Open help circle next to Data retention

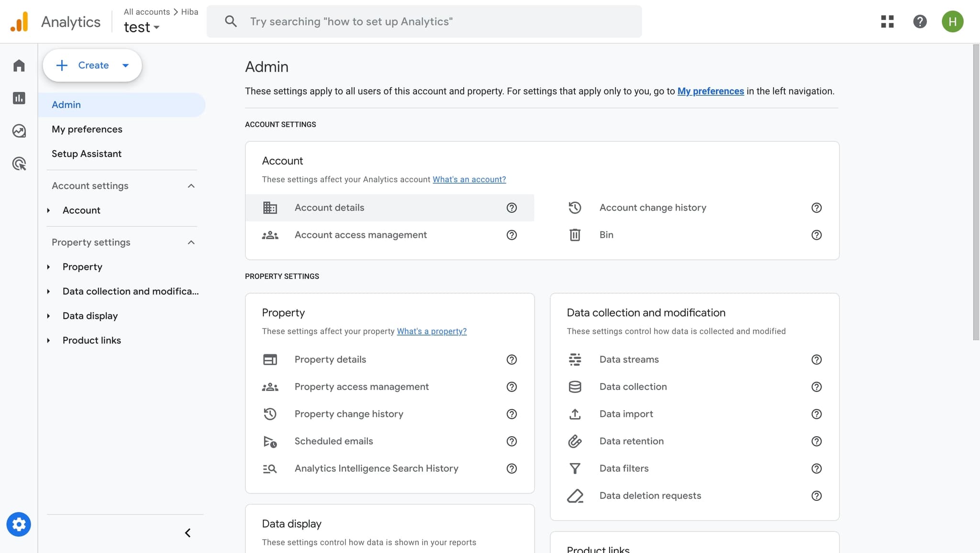(x=816, y=441)
